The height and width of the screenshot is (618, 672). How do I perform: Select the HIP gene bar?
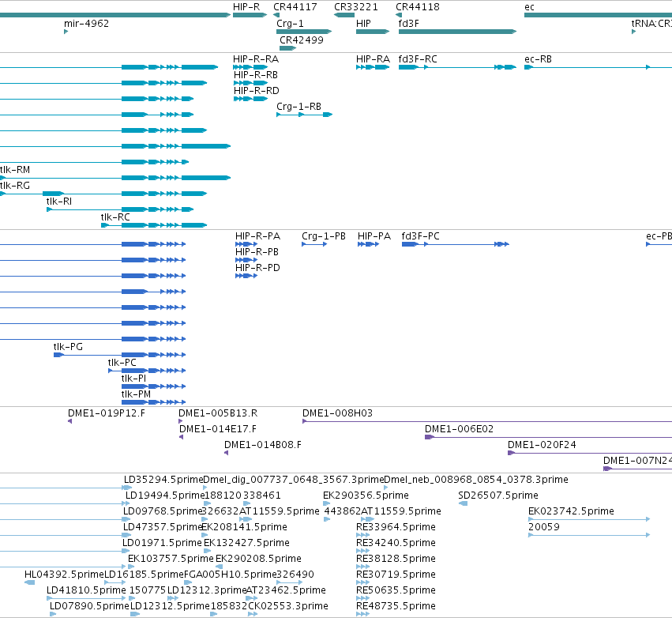pyautogui.click(x=373, y=32)
